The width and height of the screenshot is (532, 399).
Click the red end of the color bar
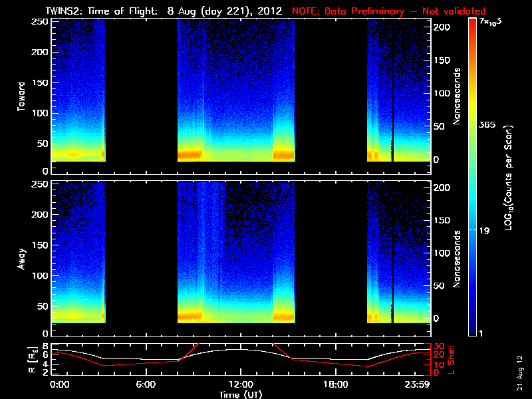click(x=472, y=24)
